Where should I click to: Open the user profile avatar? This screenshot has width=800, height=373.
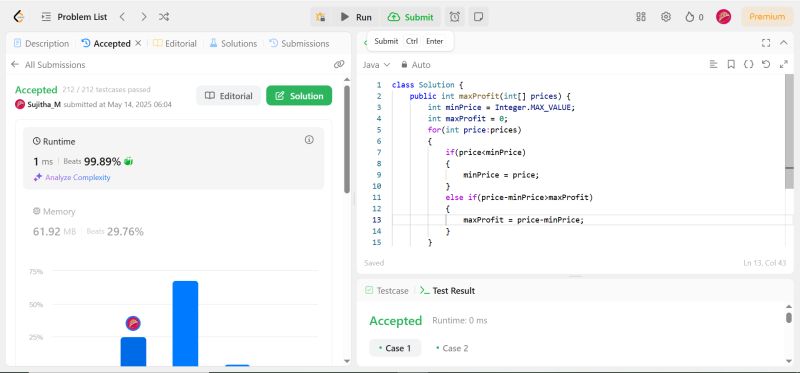pos(723,17)
